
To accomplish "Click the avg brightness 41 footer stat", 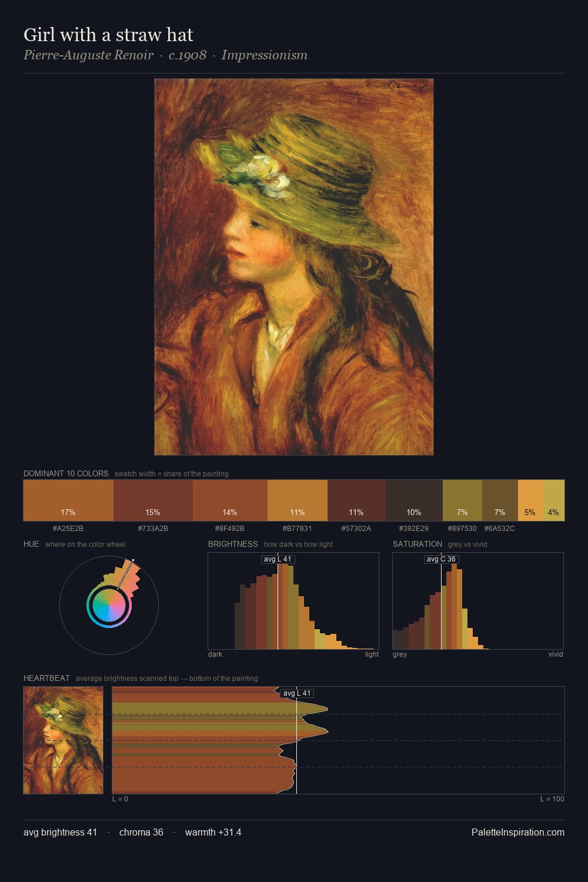I will (x=61, y=832).
